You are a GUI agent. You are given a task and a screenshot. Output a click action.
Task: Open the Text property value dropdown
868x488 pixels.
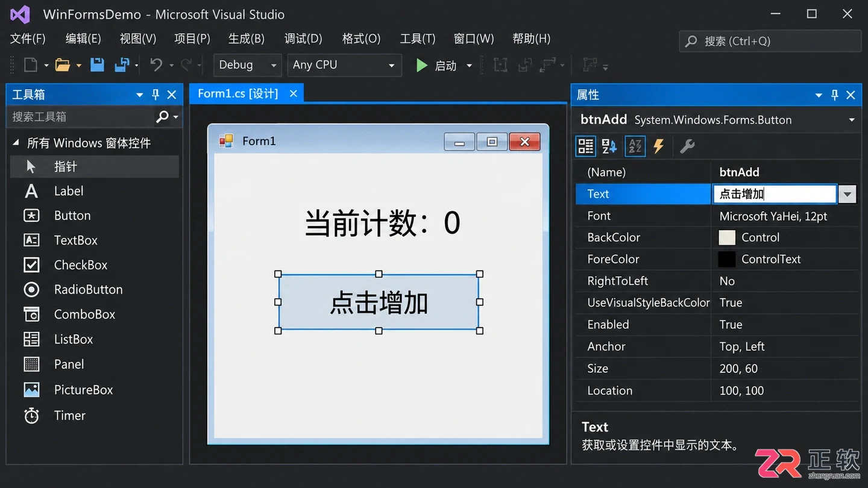[848, 194]
